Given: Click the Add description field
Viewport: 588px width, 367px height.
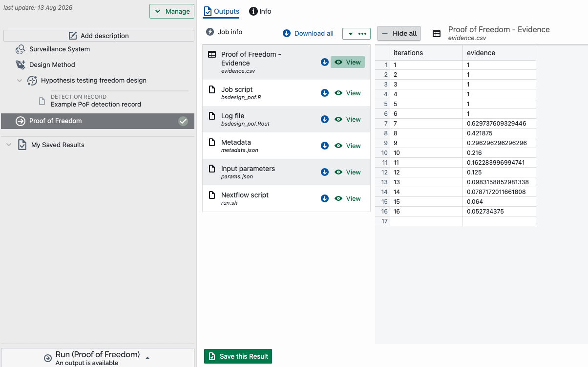Looking at the screenshot, I should [99, 36].
